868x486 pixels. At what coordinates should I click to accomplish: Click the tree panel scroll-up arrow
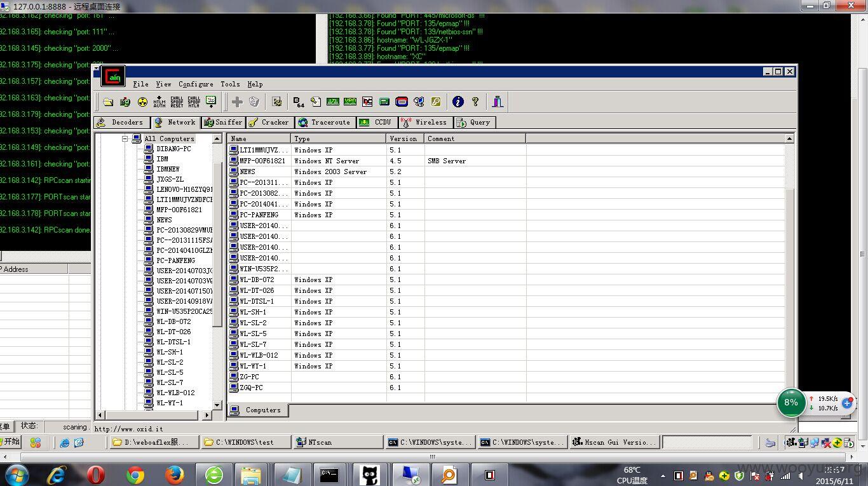coord(217,138)
